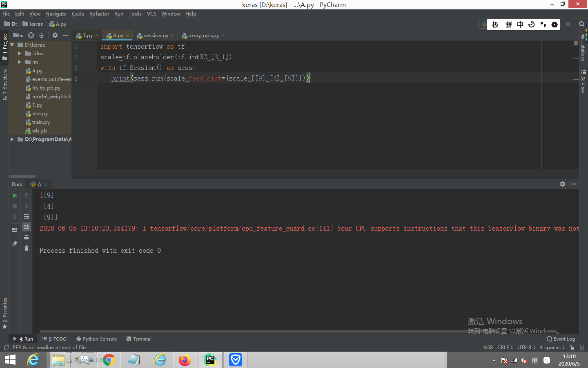The height and width of the screenshot is (368, 588).
Task: Rerun the A script in the Run panel
Action: [x=15, y=195]
